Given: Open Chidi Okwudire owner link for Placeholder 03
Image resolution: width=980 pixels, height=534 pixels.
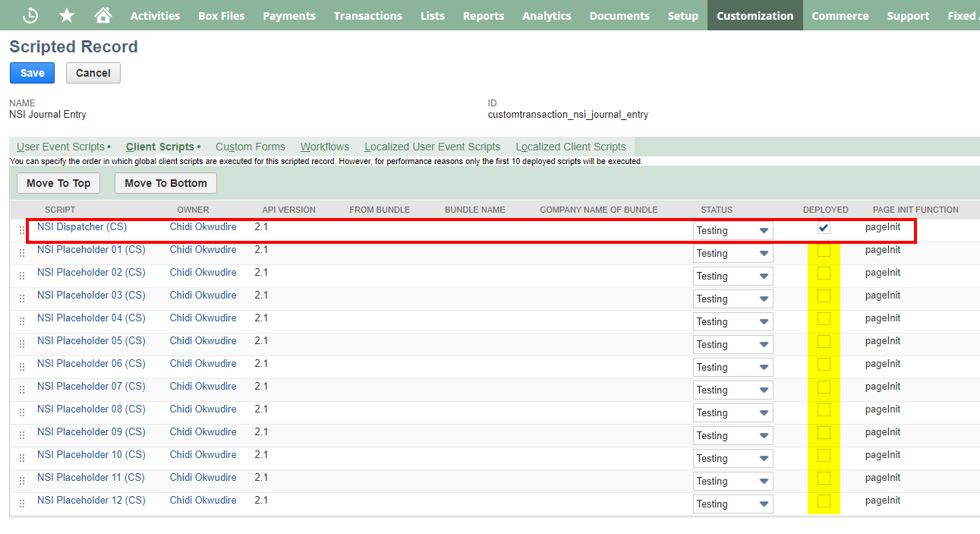Looking at the screenshot, I should (x=203, y=295).
